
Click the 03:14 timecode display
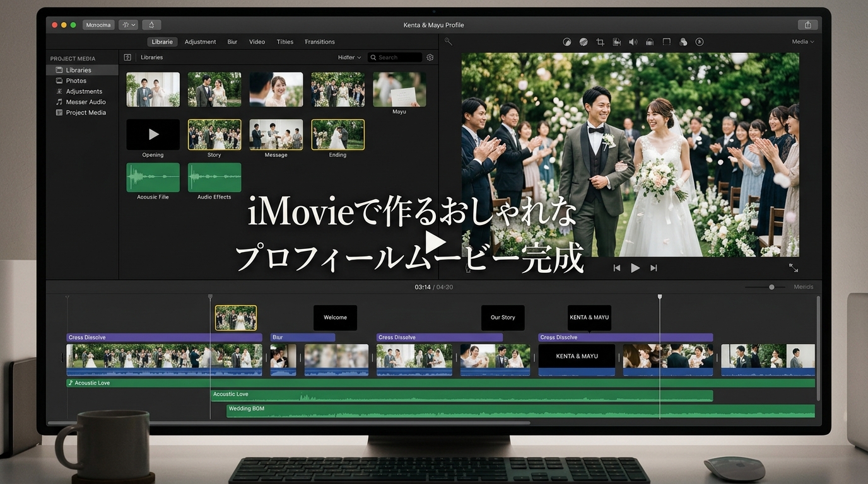(423, 287)
